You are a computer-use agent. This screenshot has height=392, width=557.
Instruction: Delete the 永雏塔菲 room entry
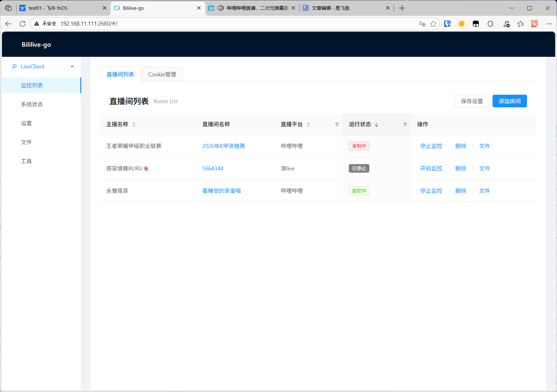point(461,191)
